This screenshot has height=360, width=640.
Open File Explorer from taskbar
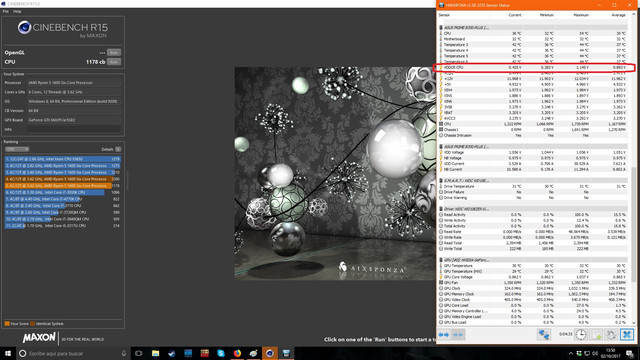(x=155, y=353)
